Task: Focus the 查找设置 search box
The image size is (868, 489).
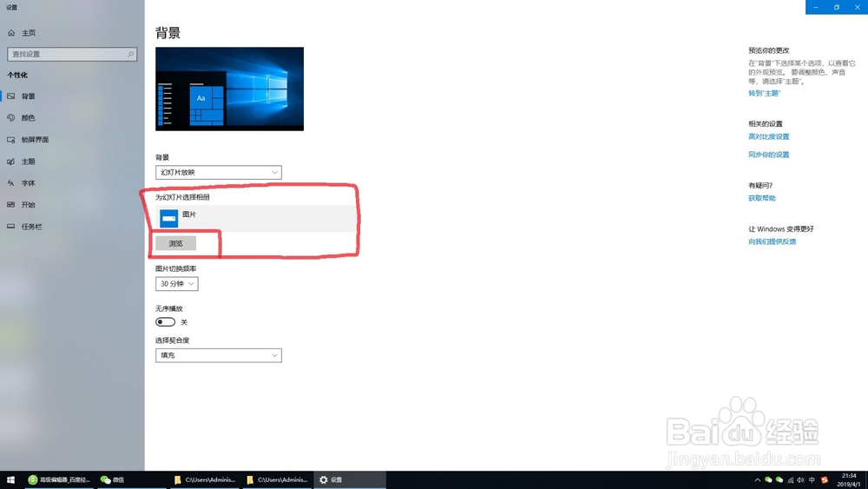Action: tap(72, 54)
